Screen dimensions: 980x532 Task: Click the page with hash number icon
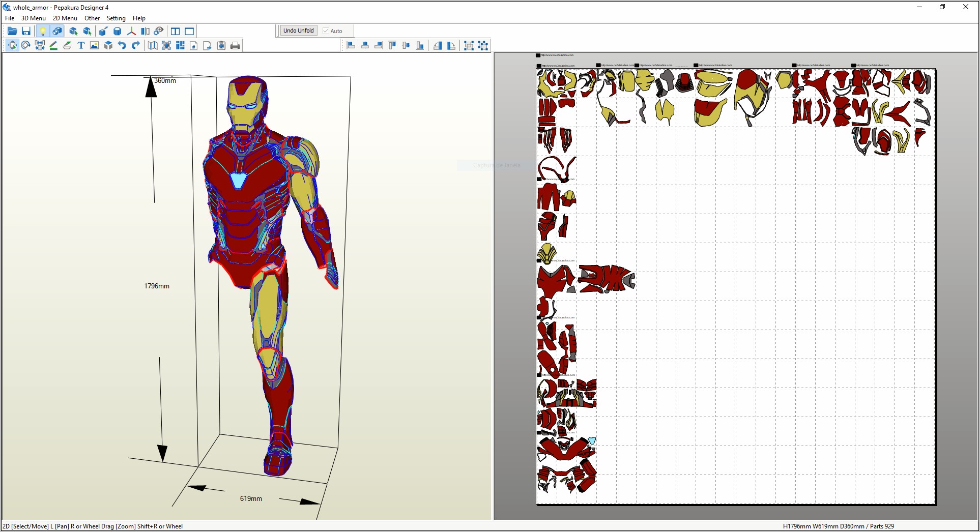tap(194, 46)
